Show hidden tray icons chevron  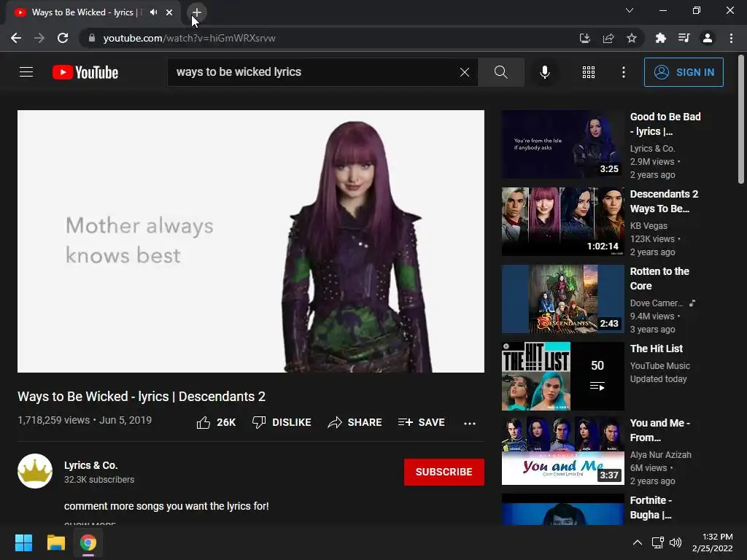pyautogui.click(x=638, y=542)
